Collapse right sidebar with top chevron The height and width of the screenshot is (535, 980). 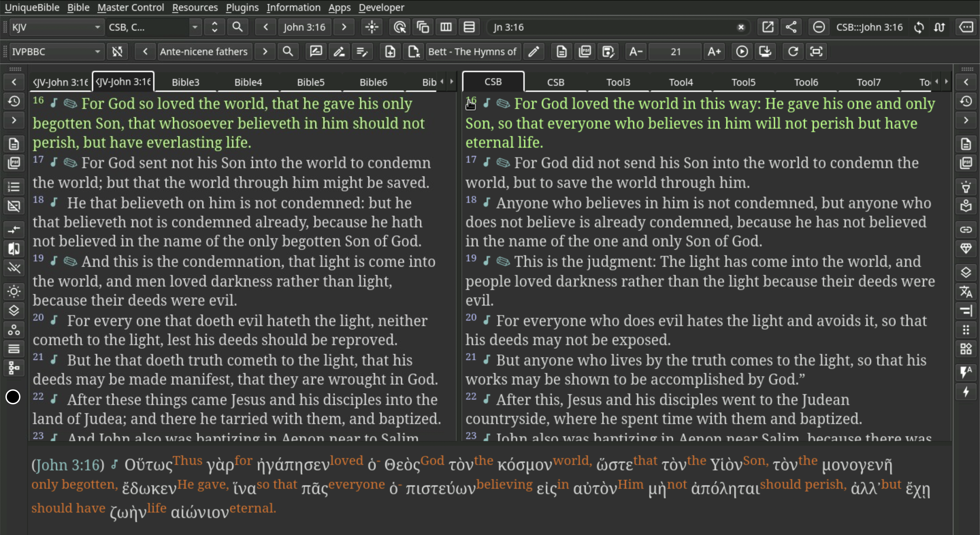point(966,82)
